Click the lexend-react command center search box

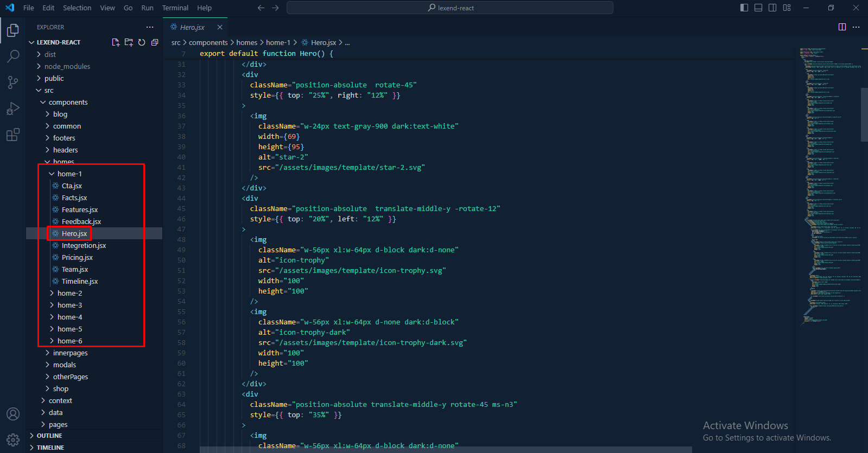pyautogui.click(x=449, y=8)
